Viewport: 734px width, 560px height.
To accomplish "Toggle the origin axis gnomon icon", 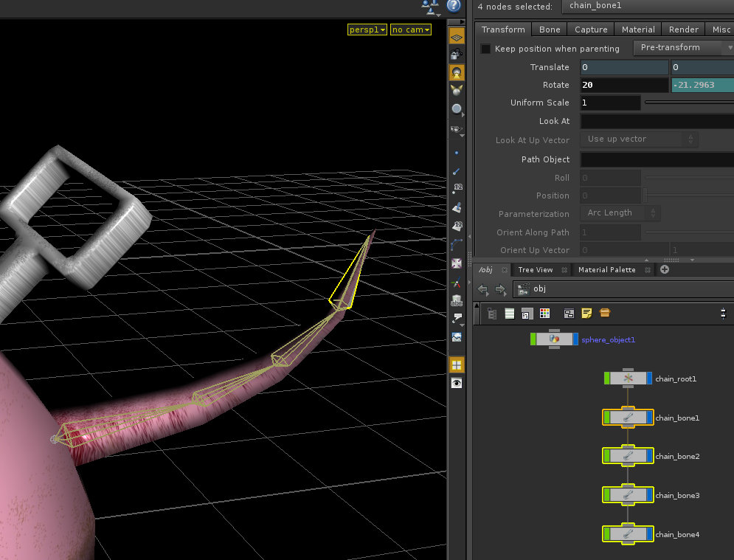I will [457, 282].
